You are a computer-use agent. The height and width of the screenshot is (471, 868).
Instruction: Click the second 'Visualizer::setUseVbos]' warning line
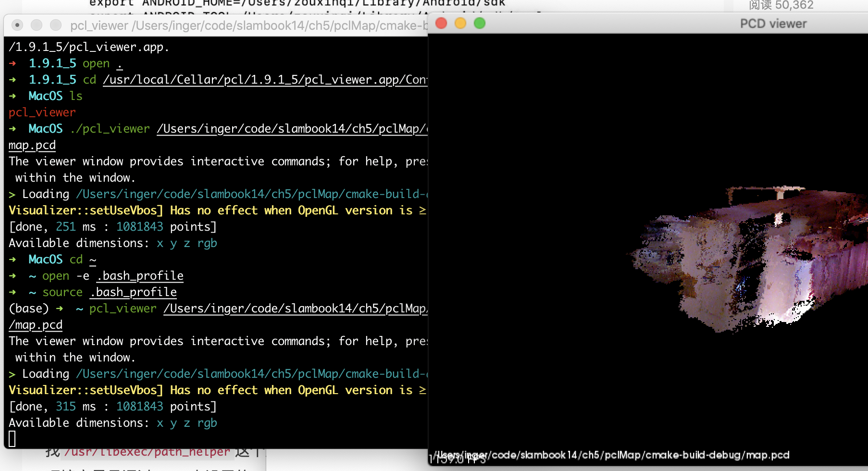coord(218,390)
